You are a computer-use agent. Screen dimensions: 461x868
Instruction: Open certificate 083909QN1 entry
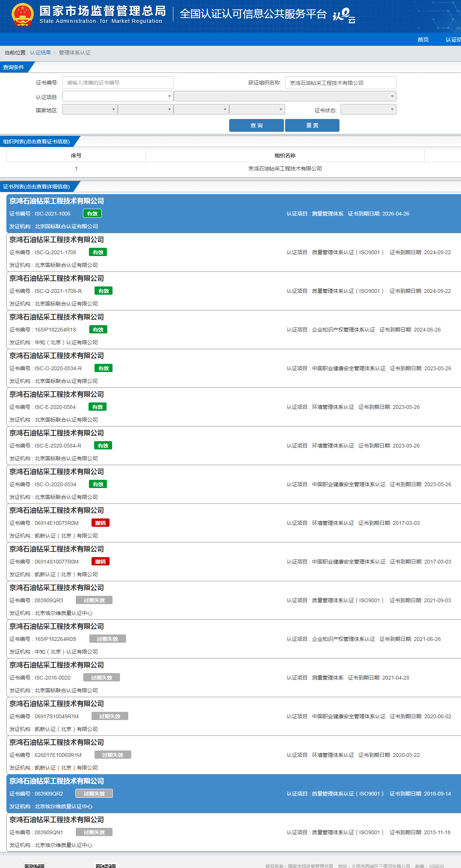233,832
